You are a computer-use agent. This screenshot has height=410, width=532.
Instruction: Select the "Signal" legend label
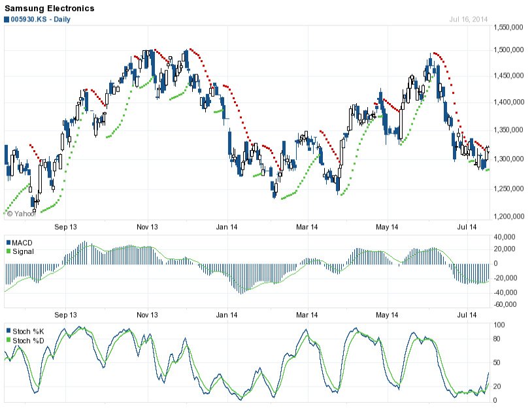coord(23,251)
